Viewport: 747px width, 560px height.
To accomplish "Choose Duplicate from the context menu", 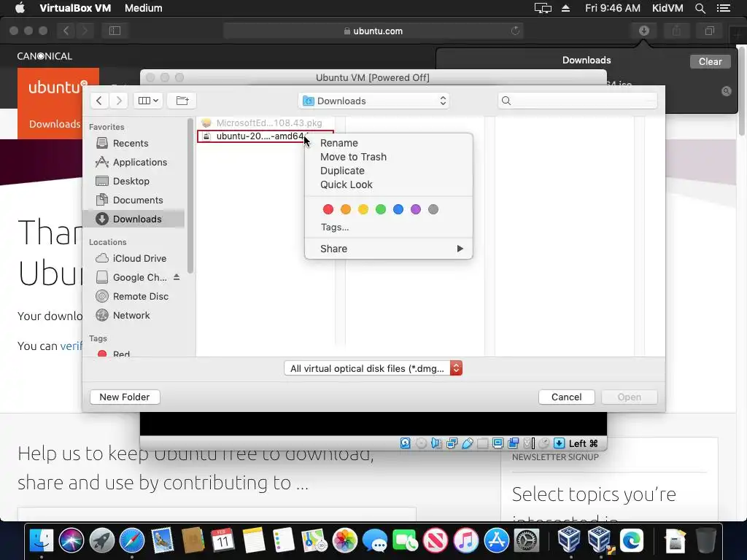I will click(342, 171).
